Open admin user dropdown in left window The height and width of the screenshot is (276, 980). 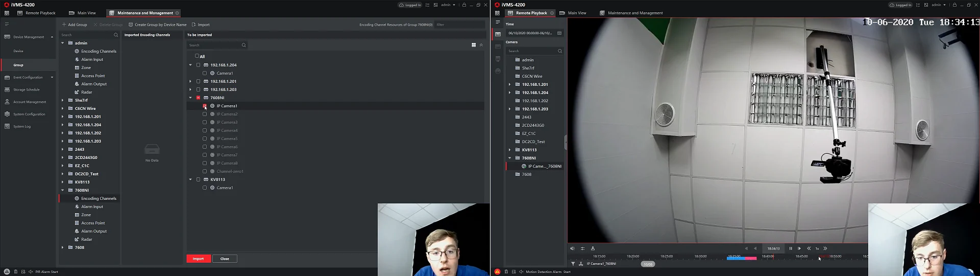448,5
